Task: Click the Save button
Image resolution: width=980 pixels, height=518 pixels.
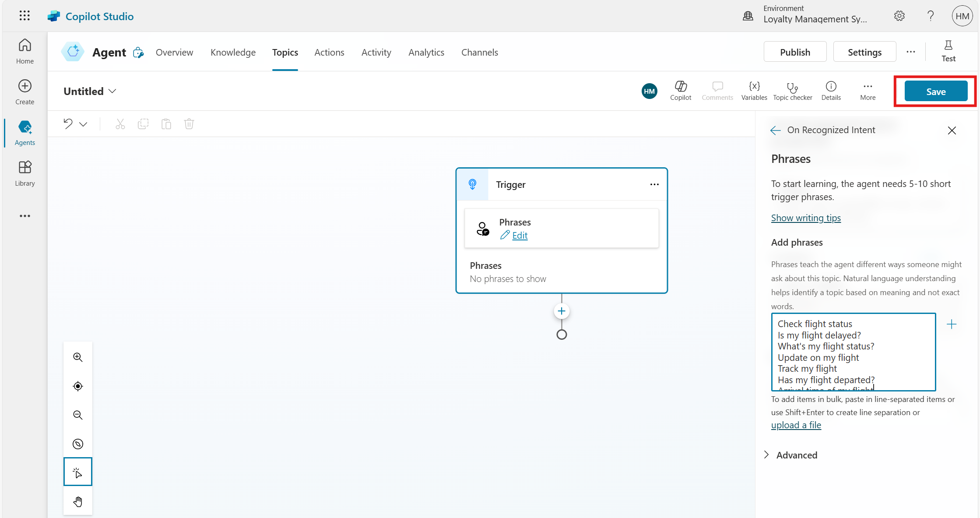Action: [x=935, y=92]
